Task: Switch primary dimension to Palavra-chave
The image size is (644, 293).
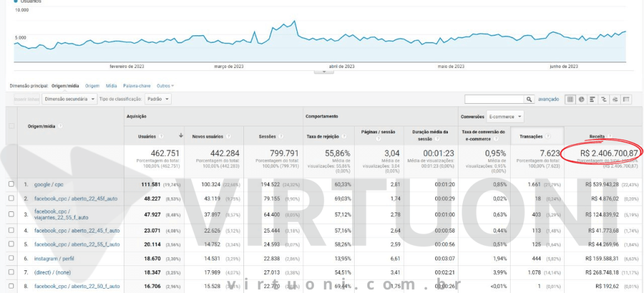Action: point(136,86)
